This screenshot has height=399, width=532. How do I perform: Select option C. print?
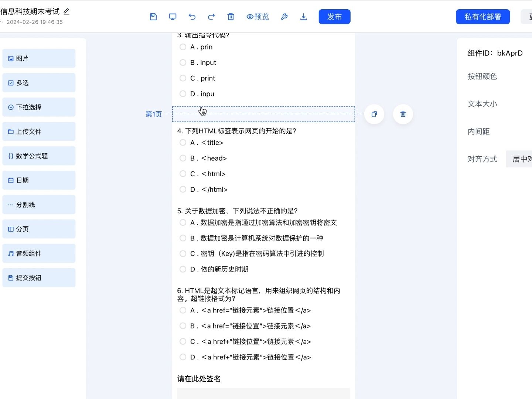[183, 78]
